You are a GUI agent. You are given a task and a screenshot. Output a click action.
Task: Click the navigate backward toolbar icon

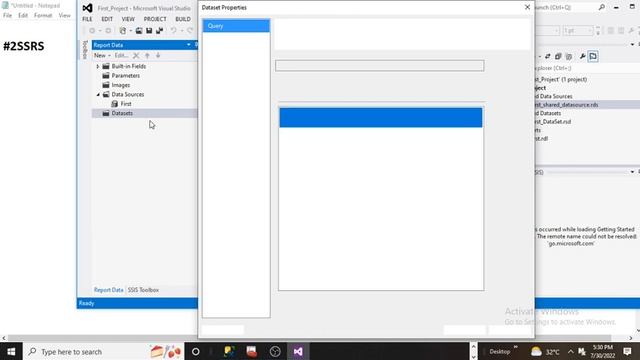92,31
